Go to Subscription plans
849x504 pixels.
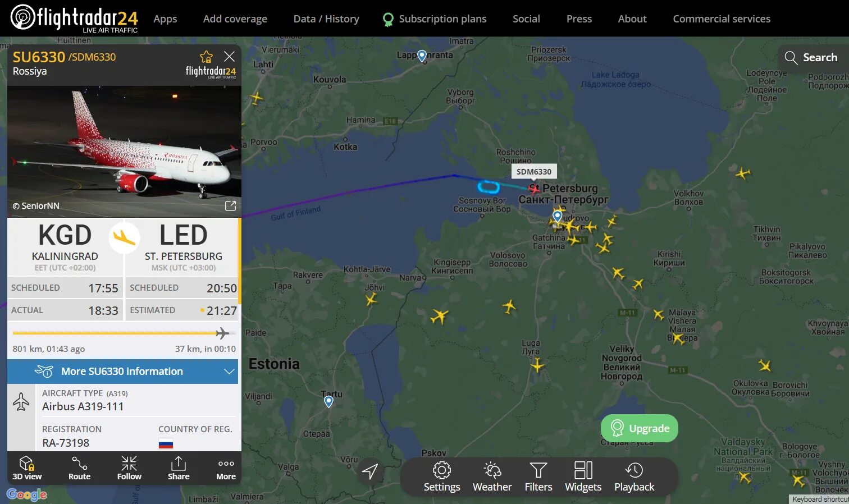click(435, 19)
